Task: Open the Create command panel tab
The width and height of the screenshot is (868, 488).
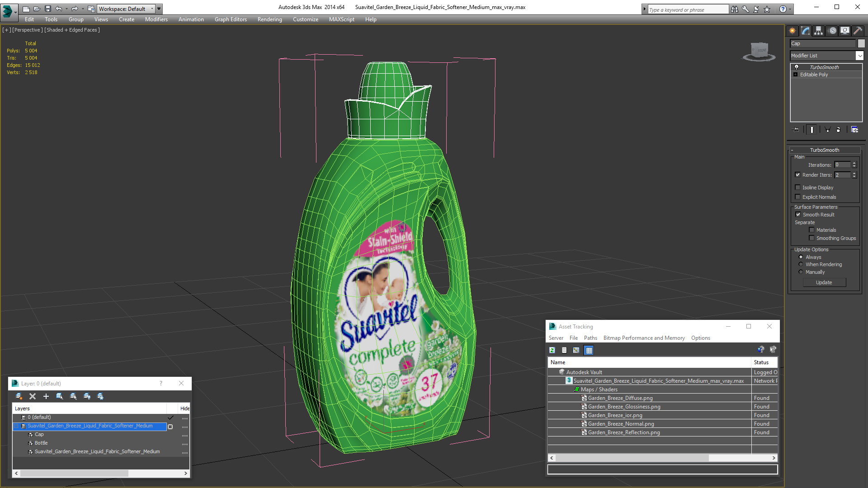Action: coord(793,31)
